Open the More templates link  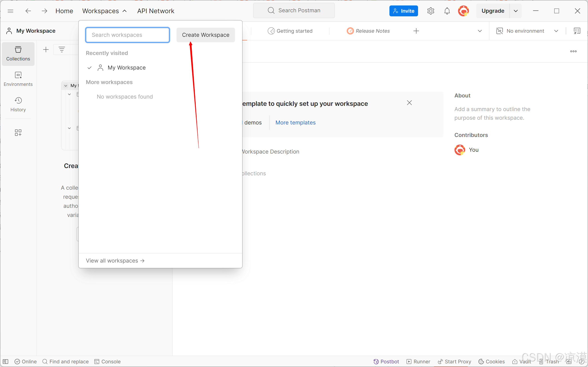295,123
